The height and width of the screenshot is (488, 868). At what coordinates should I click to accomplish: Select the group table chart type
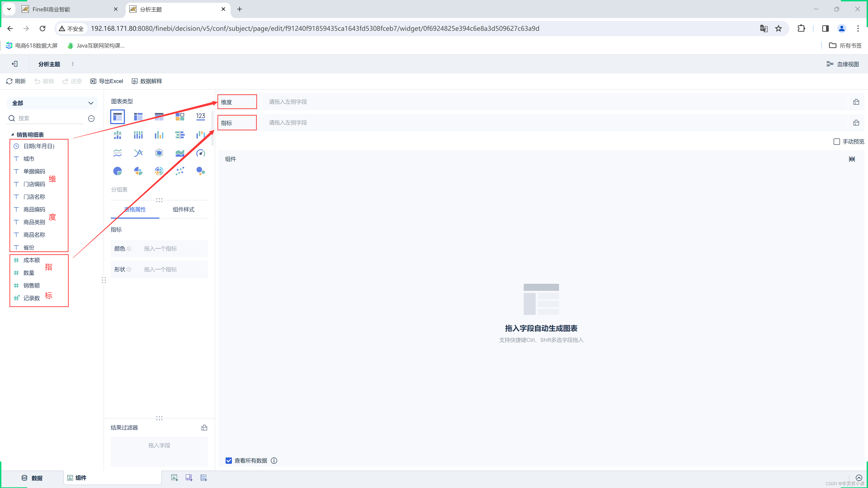(117, 117)
